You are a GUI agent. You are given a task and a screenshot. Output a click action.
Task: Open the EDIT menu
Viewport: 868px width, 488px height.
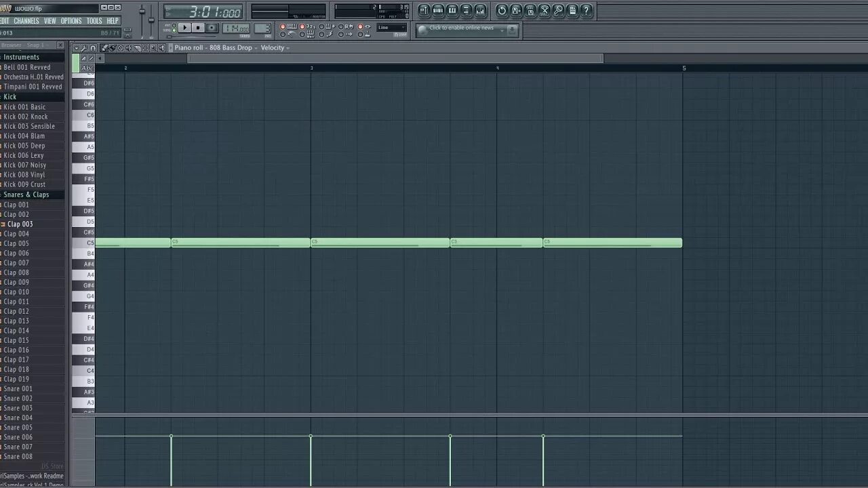pyautogui.click(x=4, y=21)
